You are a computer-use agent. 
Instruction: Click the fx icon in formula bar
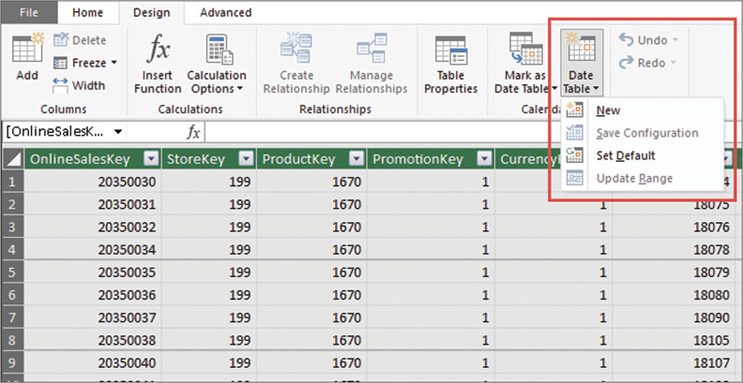point(193,132)
